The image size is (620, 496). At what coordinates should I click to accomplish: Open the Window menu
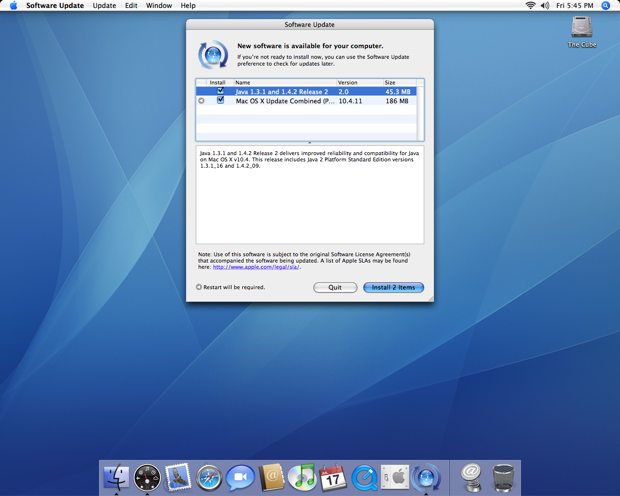(x=159, y=6)
